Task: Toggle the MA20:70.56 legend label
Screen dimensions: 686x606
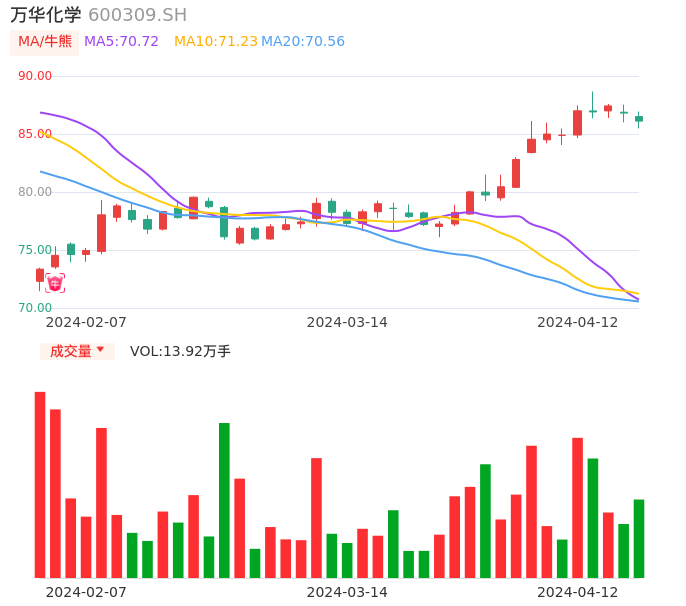Action: [x=303, y=42]
